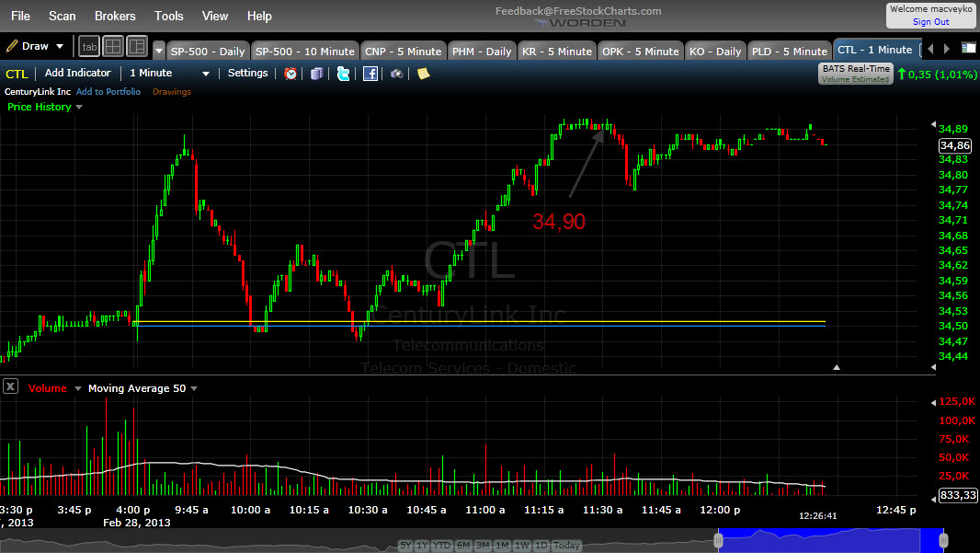Viewport: 980px width, 553px height.
Task: Open the database stack icon
Action: [x=317, y=74]
